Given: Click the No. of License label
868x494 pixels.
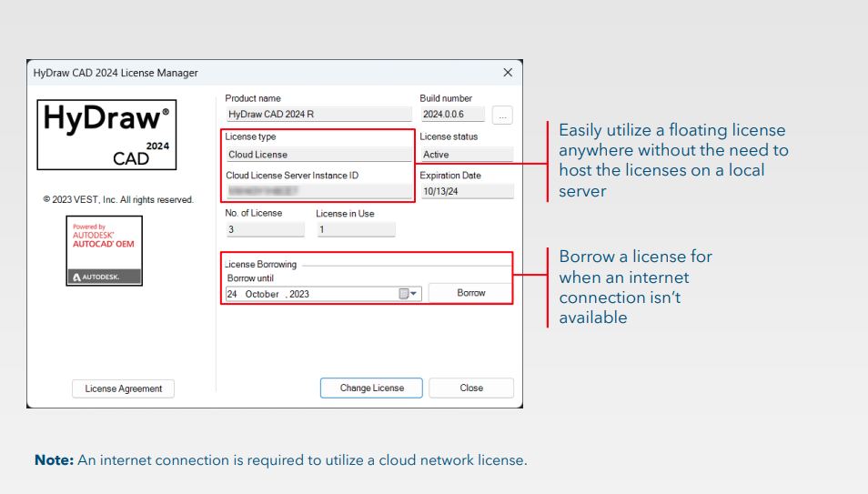Looking at the screenshot, I should [254, 213].
